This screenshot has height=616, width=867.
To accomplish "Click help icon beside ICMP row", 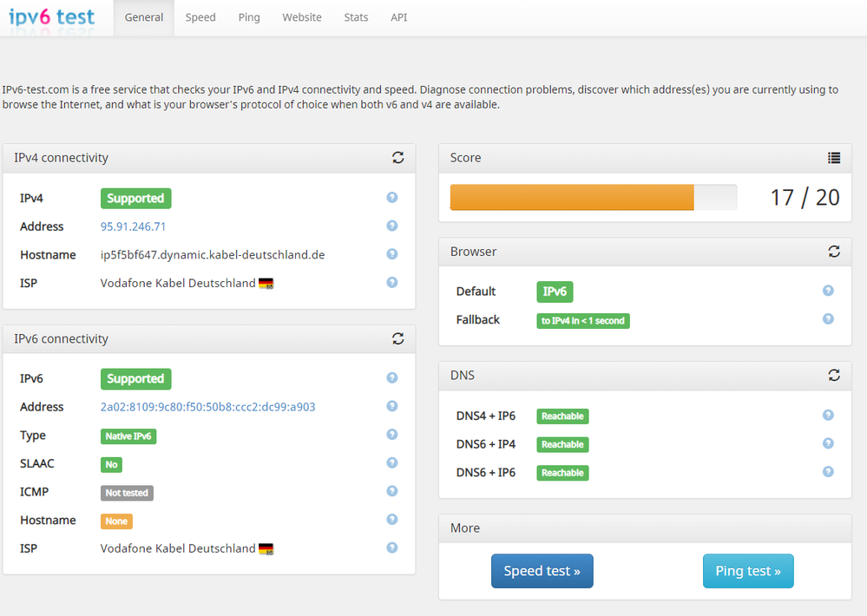I will pyautogui.click(x=392, y=491).
